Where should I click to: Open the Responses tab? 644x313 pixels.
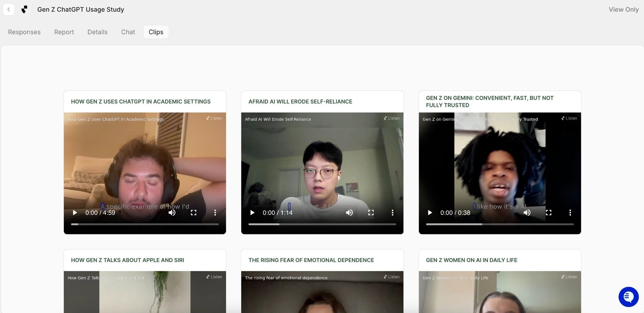[x=24, y=32]
